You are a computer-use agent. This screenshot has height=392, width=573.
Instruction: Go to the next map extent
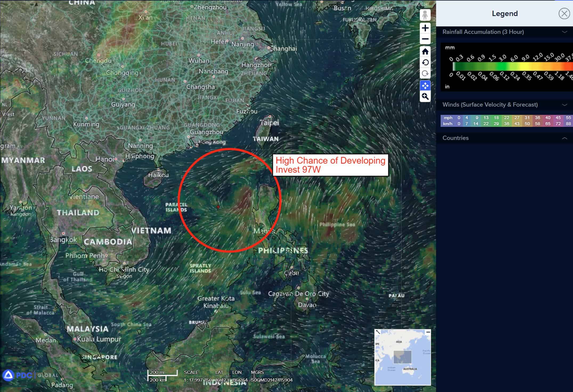pos(425,74)
